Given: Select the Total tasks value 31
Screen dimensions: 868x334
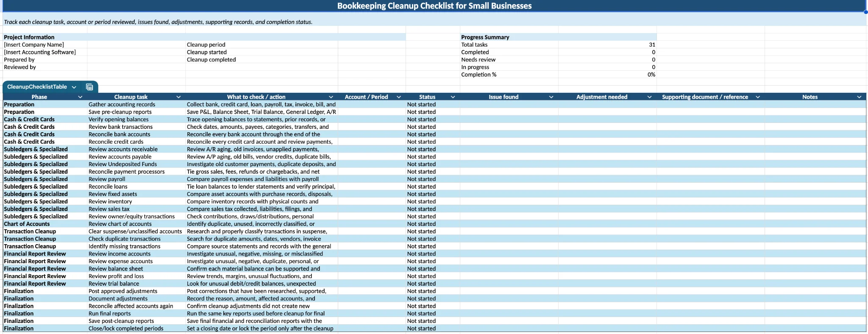Looking at the screenshot, I should 607,45.
